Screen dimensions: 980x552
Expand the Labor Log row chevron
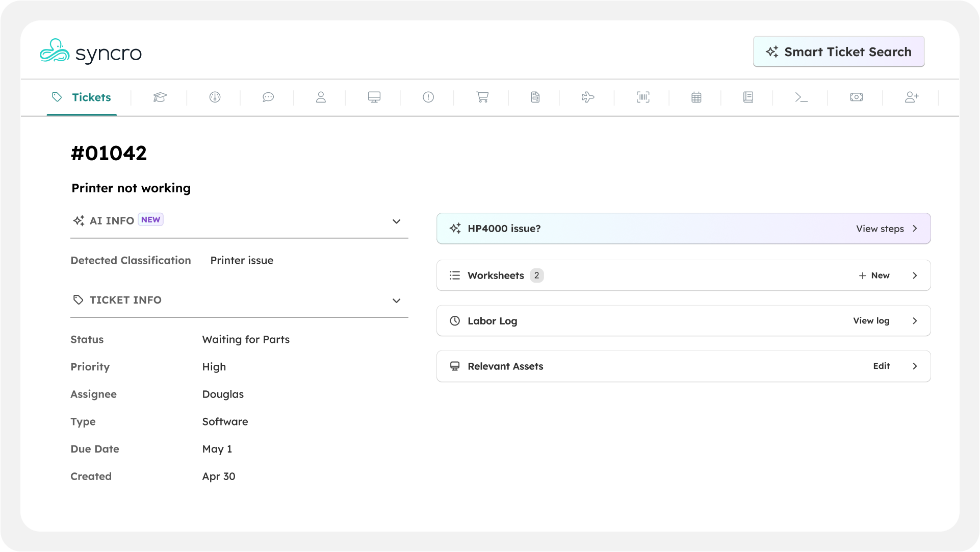tap(915, 321)
